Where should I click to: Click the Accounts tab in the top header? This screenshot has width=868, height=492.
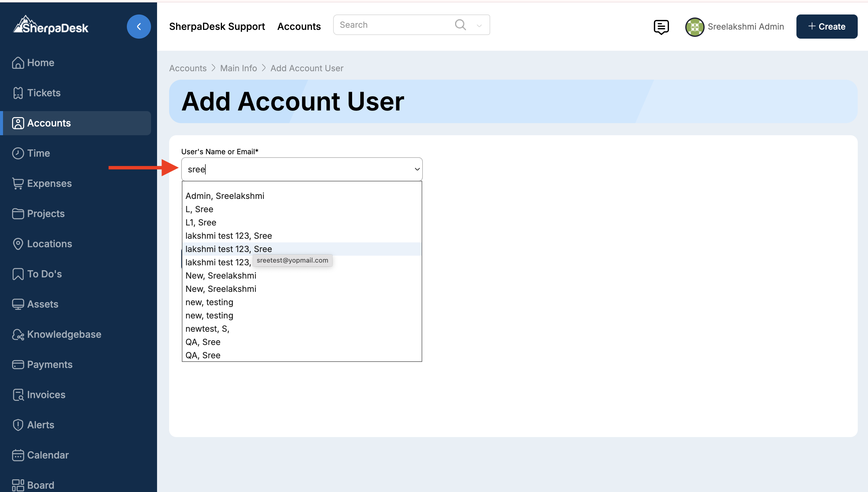(x=298, y=26)
